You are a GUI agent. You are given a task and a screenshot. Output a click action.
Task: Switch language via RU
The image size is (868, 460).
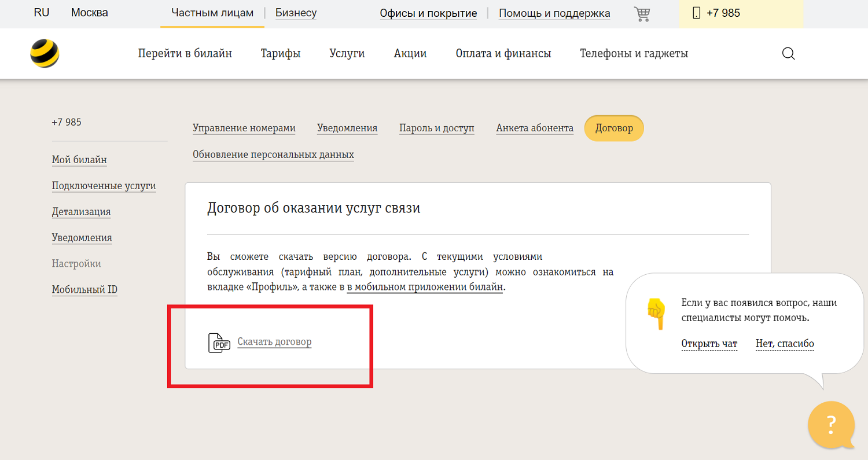[x=42, y=13]
